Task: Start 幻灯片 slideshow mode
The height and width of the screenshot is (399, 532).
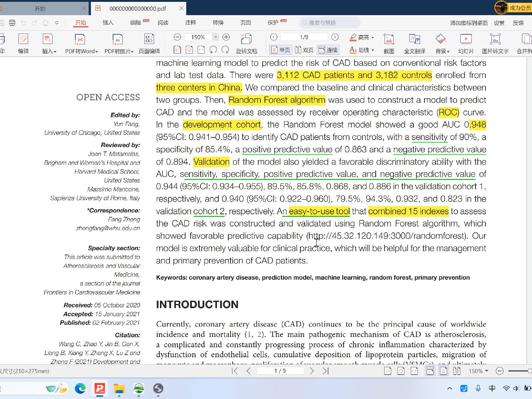Action: click(466, 43)
